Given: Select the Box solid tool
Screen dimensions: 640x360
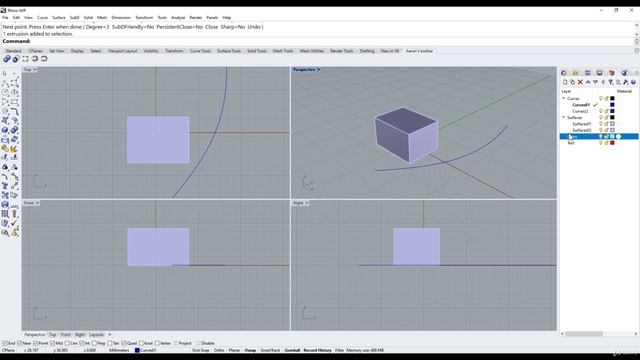Looking at the screenshot, I should pos(5,130).
